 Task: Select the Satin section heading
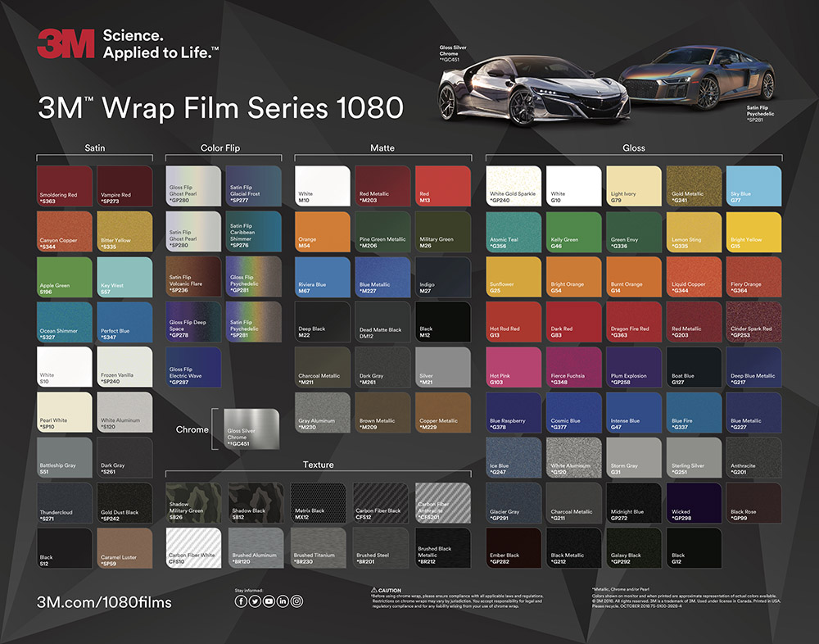94,148
